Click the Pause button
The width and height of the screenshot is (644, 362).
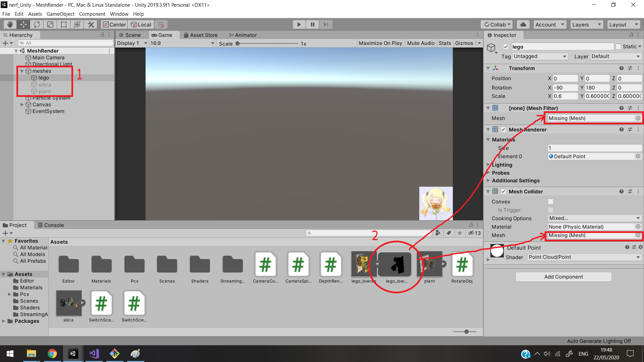[312, 24]
